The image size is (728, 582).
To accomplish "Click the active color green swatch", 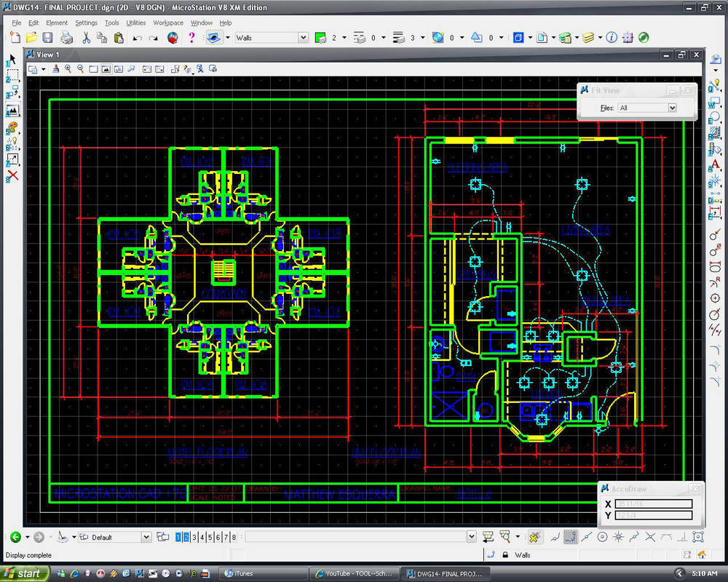I will click(x=320, y=38).
